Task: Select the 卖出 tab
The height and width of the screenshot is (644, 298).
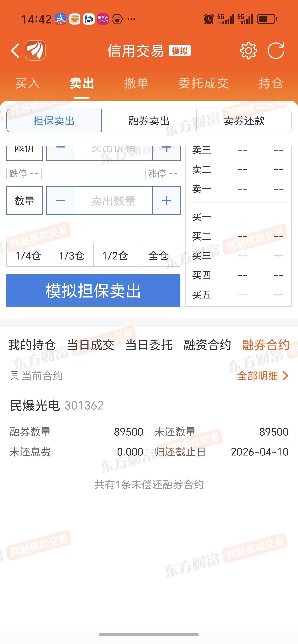Action: point(82,83)
